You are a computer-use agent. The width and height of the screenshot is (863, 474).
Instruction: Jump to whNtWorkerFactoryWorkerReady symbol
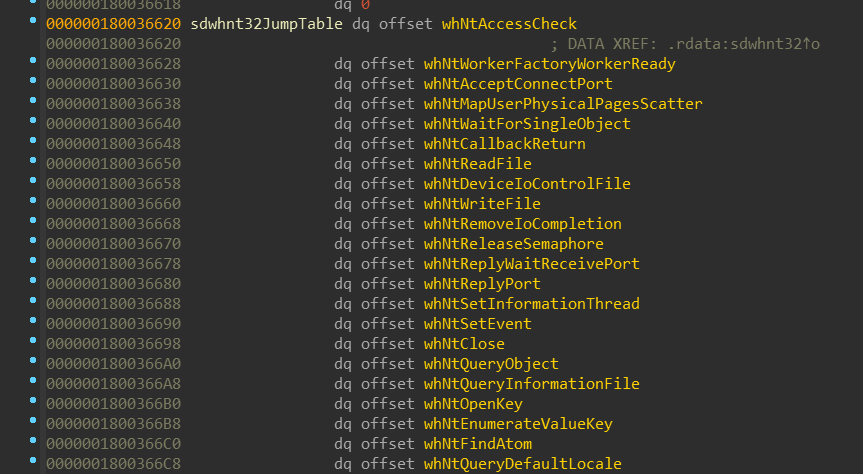[x=549, y=64]
